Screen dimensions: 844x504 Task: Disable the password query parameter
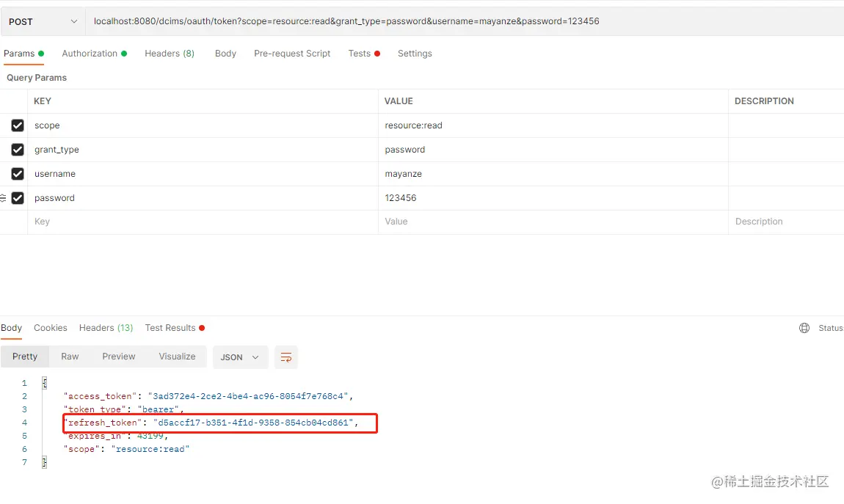pos(18,198)
